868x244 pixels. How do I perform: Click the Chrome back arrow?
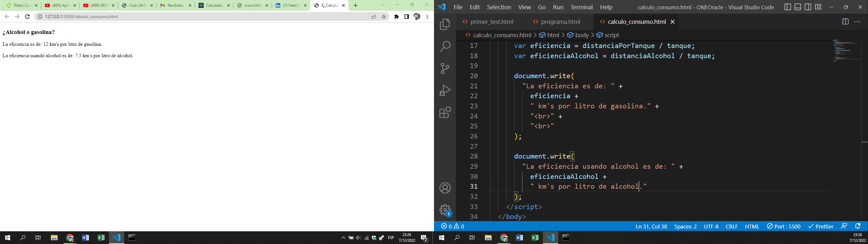pyautogui.click(x=7, y=17)
